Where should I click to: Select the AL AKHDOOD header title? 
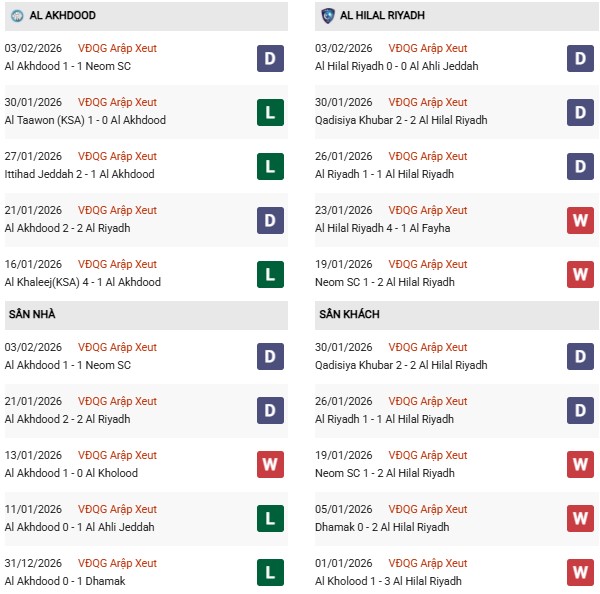(68, 16)
